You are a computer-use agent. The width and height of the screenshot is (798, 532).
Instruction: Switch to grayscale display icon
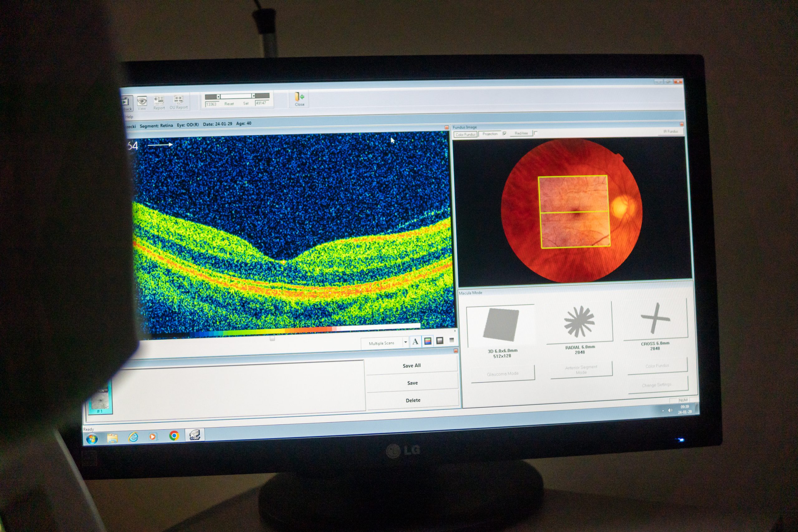coord(440,340)
